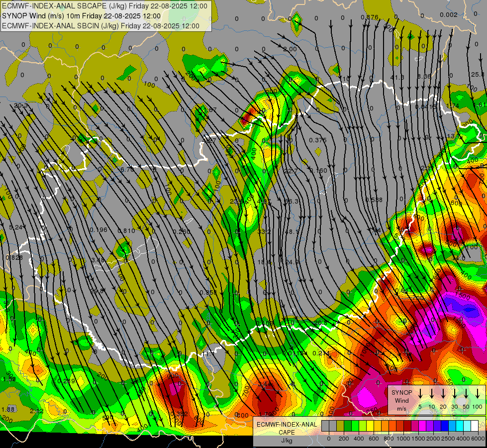Click the wind legend arrow above 30
This screenshot has width=487, height=448.
[x=455, y=393]
